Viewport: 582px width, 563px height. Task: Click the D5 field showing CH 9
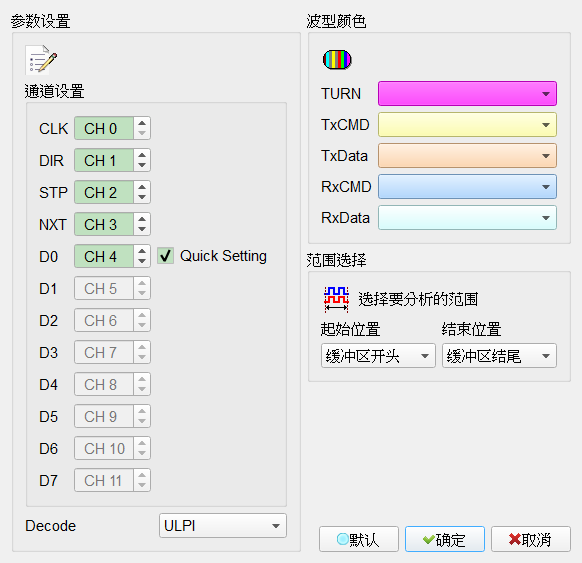(104, 416)
